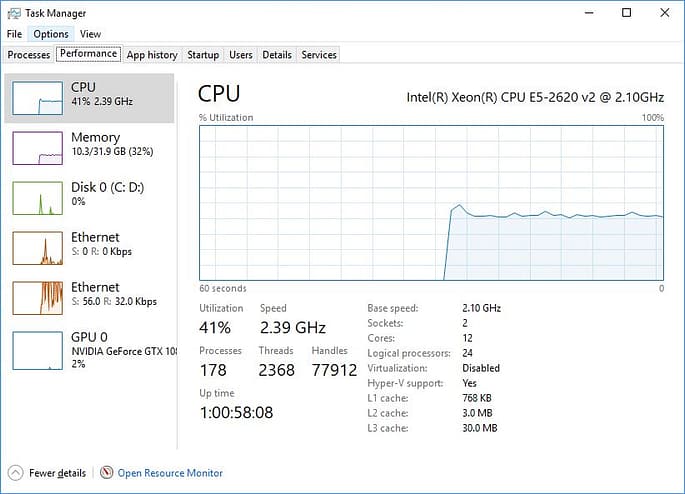This screenshot has height=494, width=685.
Task: Select first Ethernet adapter with 0 Kbps
Action: pos(89,248)
